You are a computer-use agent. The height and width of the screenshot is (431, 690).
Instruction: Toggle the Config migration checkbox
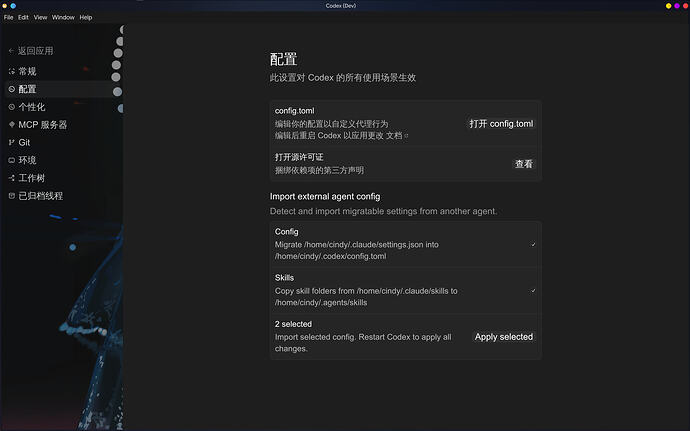(x=533, y=244)
